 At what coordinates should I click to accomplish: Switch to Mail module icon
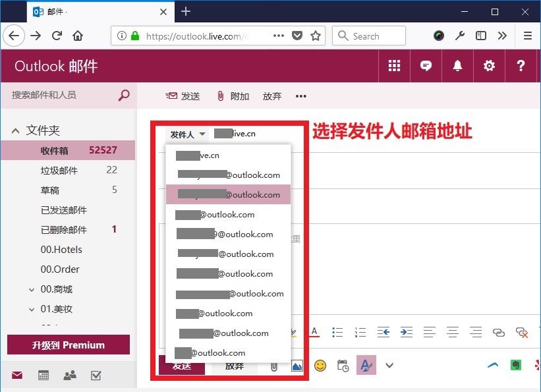point(17,375)
